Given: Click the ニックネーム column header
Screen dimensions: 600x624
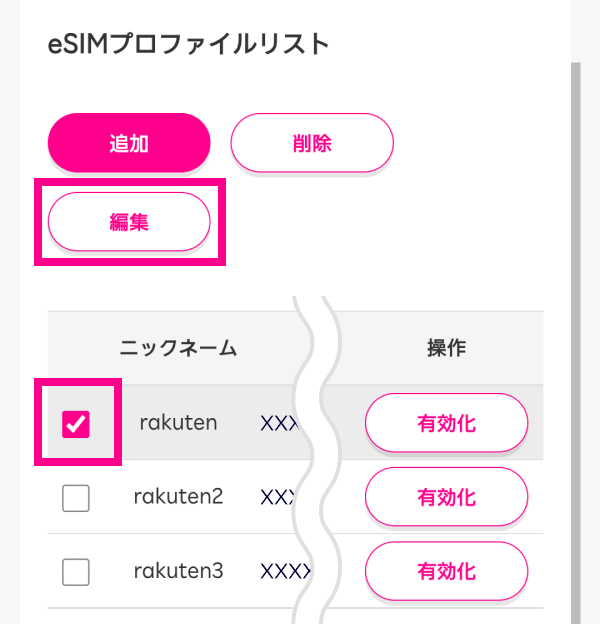Looking at the screenshot, I should click(x=178, y=348).
